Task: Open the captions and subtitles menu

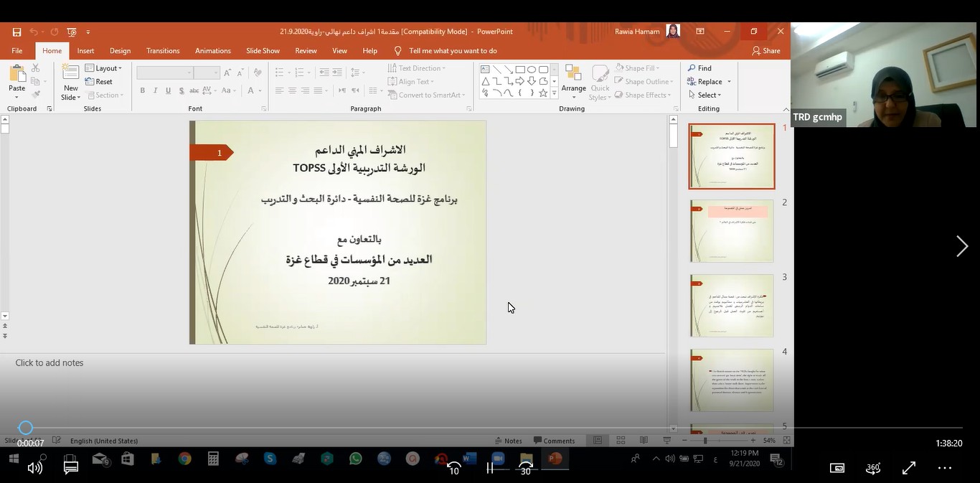Action: [x=71, y=468]
